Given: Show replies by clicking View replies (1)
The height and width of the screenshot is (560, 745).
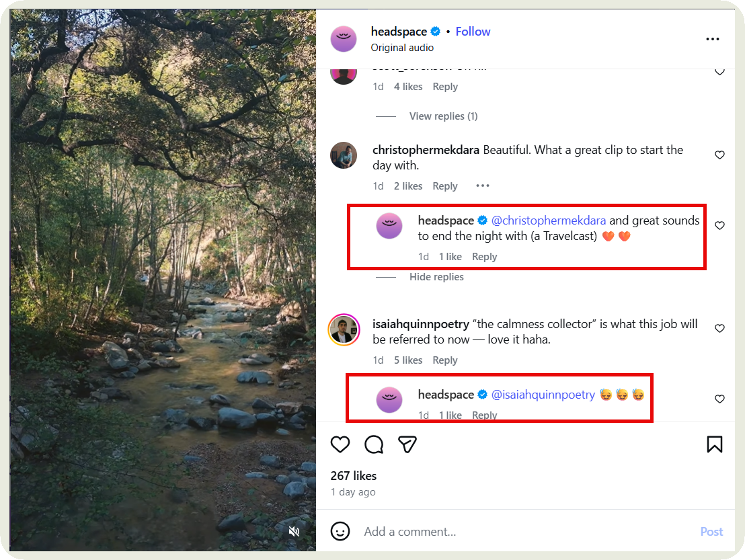Looking at the screenshot, I should (443, 116).
